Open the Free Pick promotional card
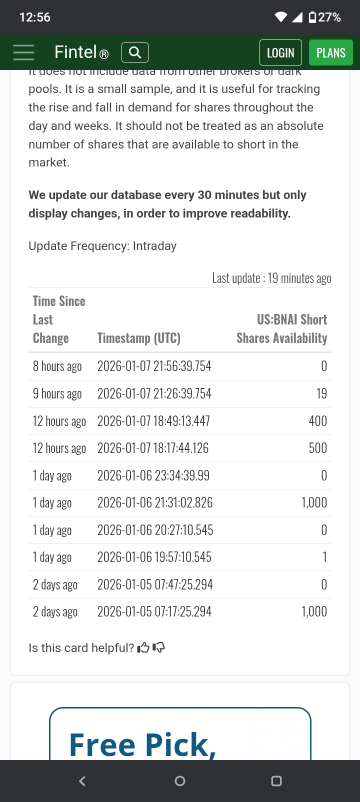The width and height of the screenshot is (360, 802). (180, 733)
